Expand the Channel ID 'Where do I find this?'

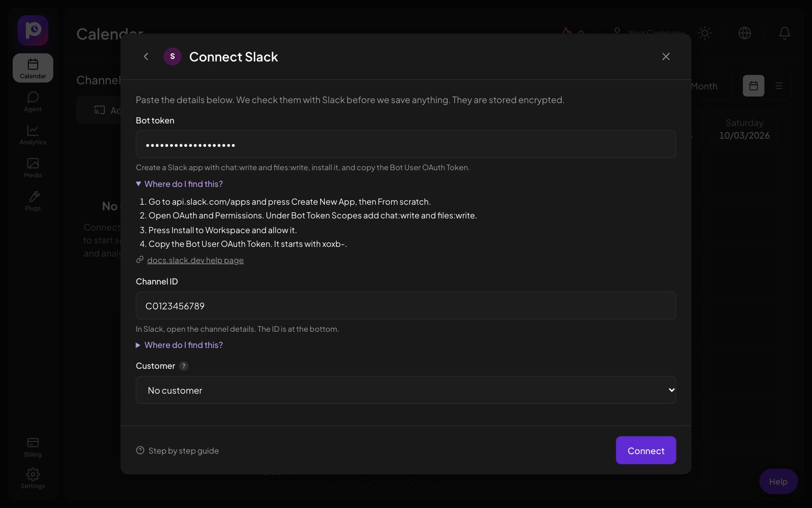click(179, 345)
